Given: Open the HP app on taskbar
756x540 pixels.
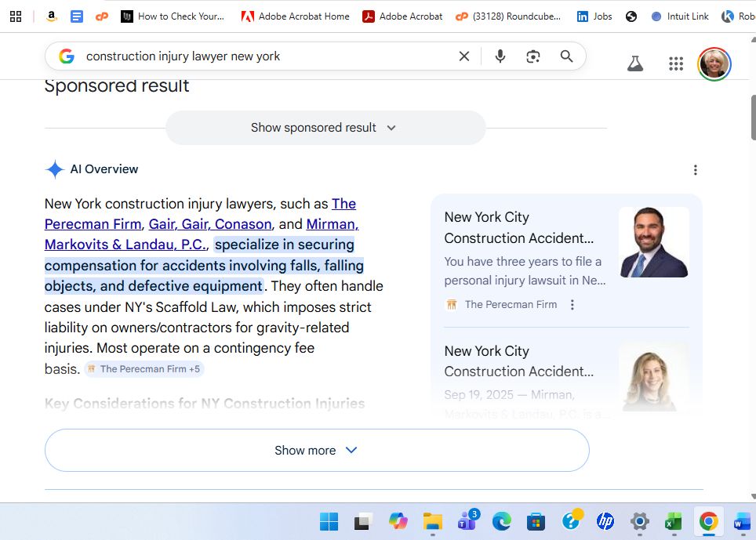Looking at the screenshot, I should 605,521.
